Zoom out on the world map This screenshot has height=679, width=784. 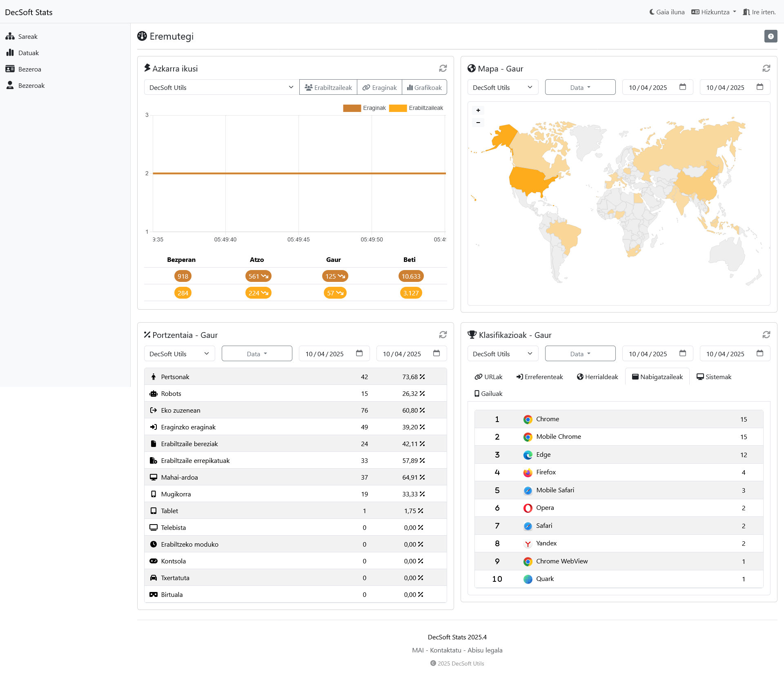(x=478, y=123)
